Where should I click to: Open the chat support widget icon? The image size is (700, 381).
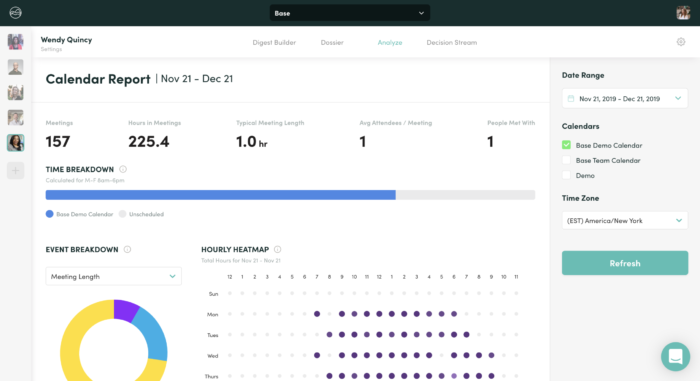[675, 356]
